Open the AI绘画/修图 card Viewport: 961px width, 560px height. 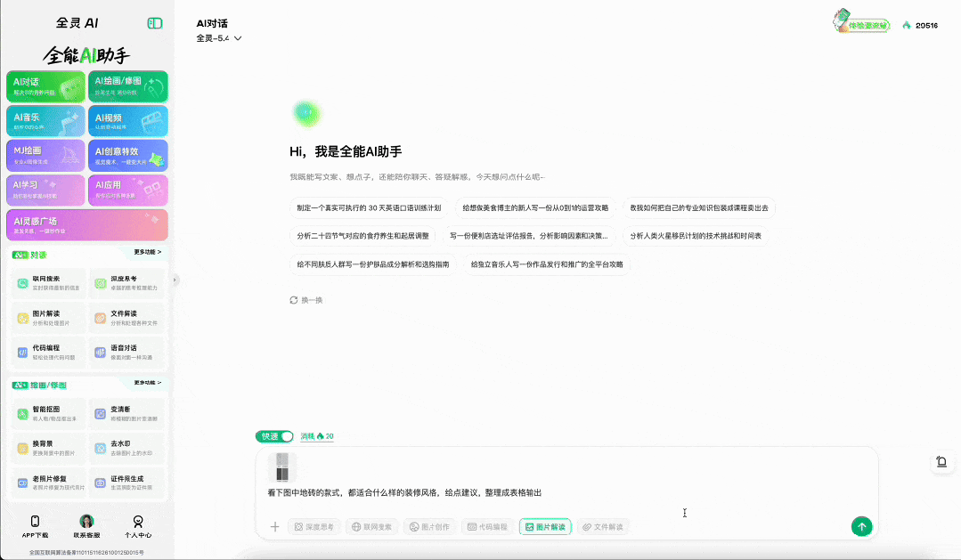tap(128, 86)
